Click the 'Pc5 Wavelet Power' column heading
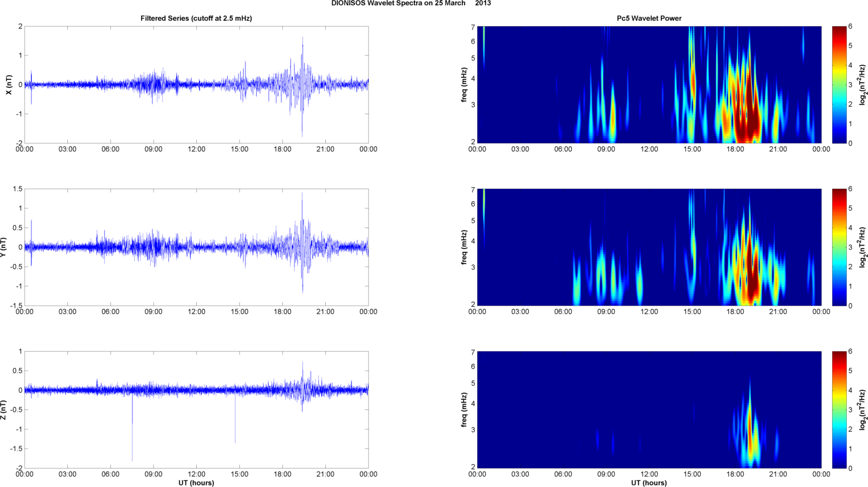This screenshot has width=868, height=487. 649,18
